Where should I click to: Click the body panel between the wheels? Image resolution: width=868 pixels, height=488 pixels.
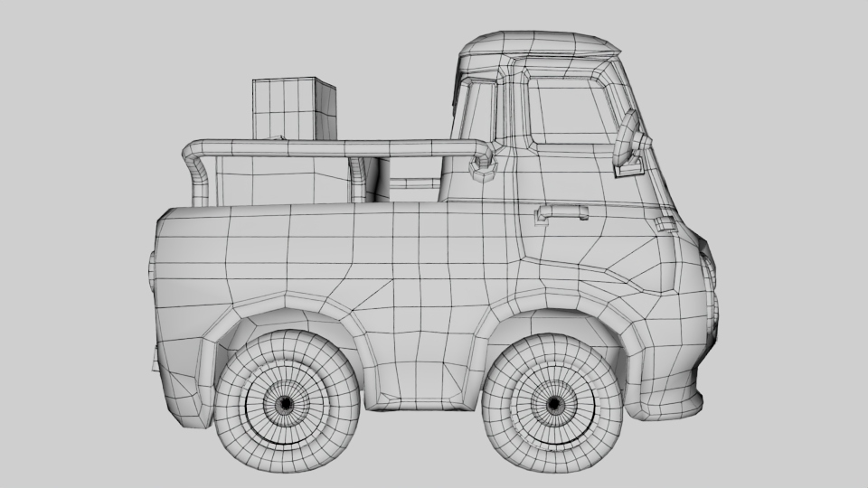[x=420, y=361]
